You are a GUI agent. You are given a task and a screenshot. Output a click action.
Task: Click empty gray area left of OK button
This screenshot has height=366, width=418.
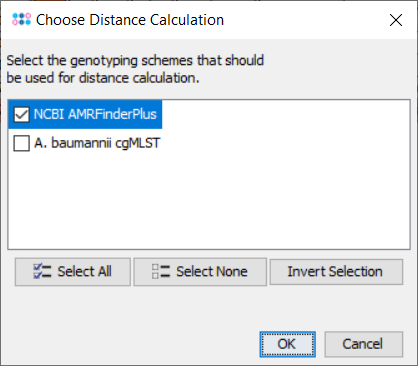pos(133,343)
